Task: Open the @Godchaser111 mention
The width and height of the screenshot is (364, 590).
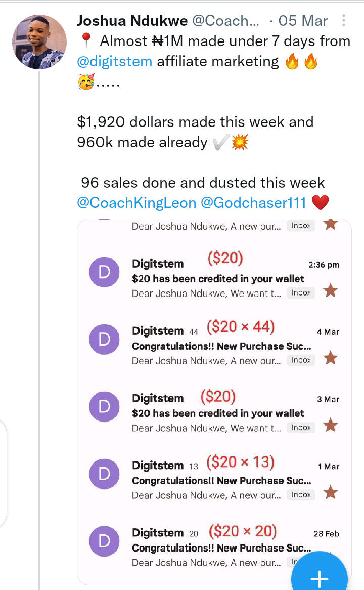Action: click(253, 203)
